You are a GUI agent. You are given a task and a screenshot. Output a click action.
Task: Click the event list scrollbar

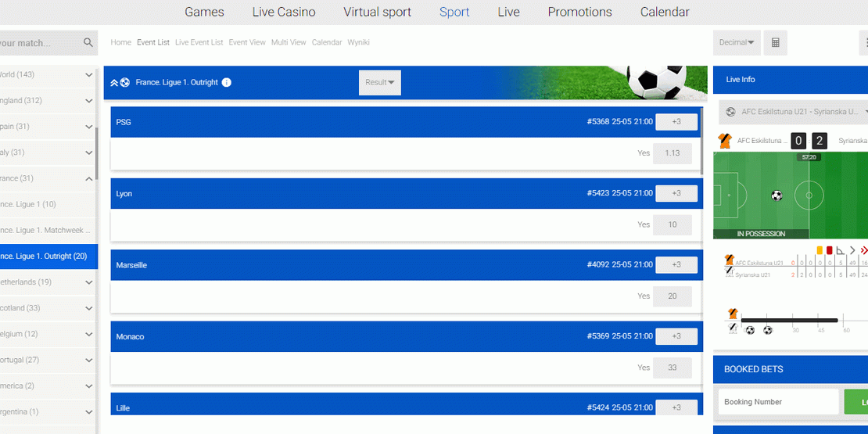tap(701, 142)
